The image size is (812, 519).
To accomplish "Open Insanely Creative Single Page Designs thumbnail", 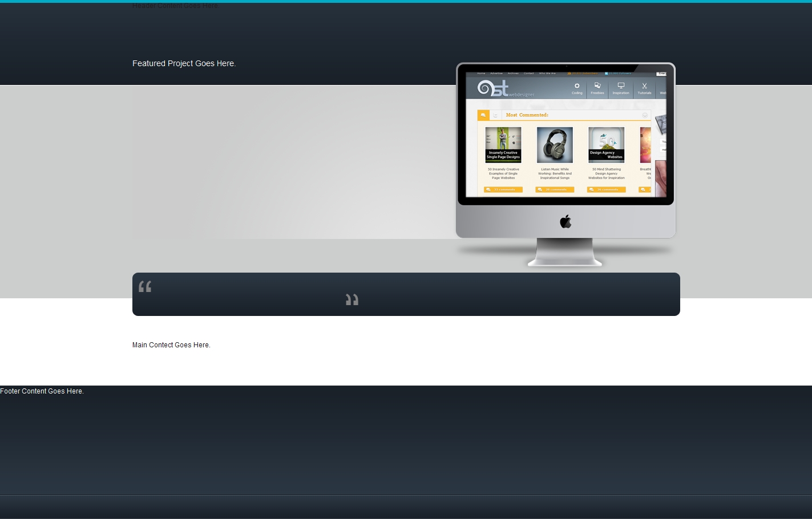I will (x=503, y=145).
